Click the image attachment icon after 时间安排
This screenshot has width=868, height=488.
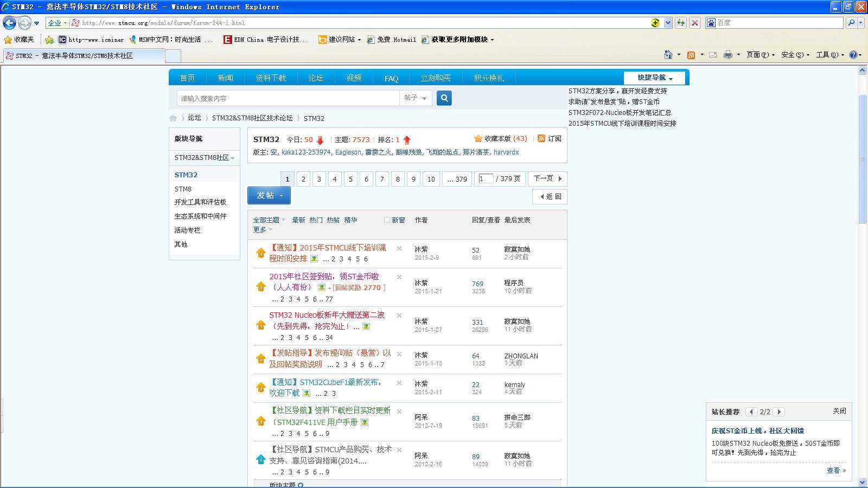314,259
